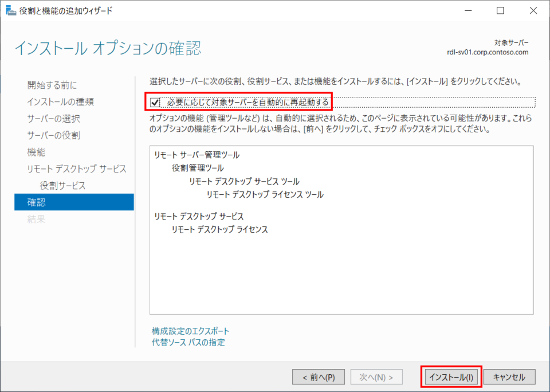Click the インストール オプションの確認 heading

click(108, 49)
